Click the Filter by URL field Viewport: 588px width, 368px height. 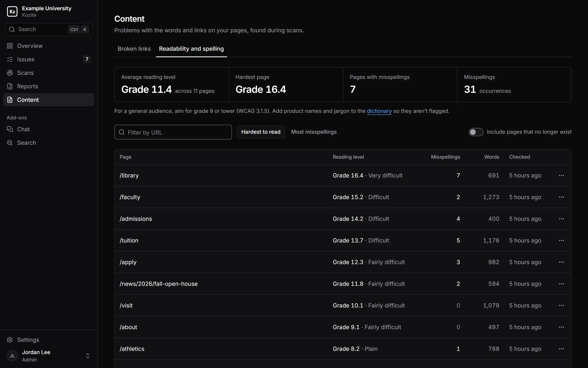[173, 132]
